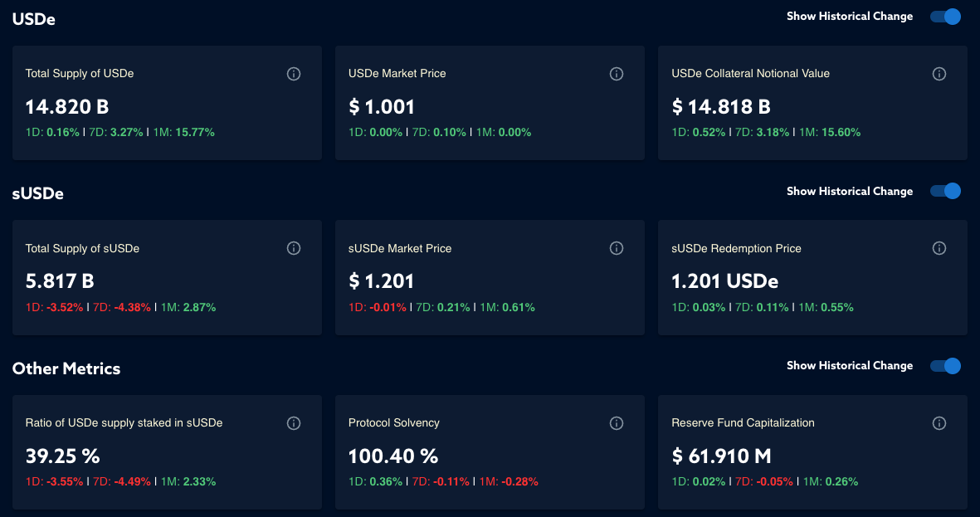
Task: Click the $ 14.818 B collateral value
Action: 721,107
